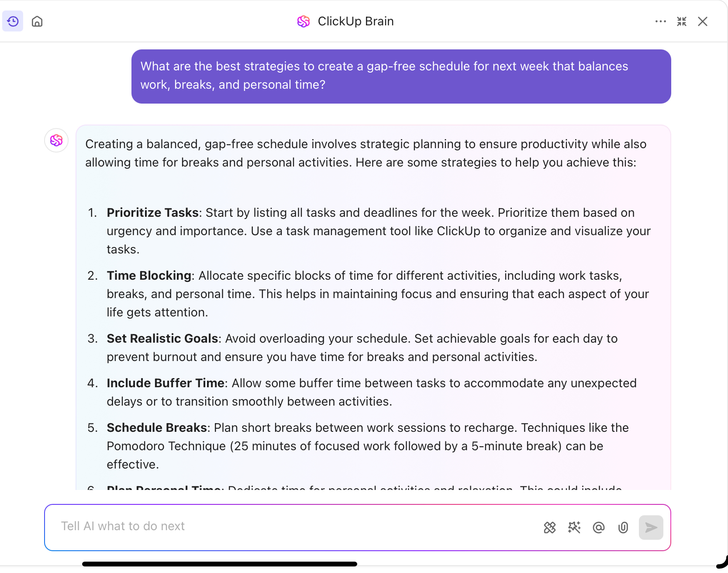The width and height of the screenshot is (728, 573).
Task: Click the AI avatar beside the response
Action: tap(56, 140)
